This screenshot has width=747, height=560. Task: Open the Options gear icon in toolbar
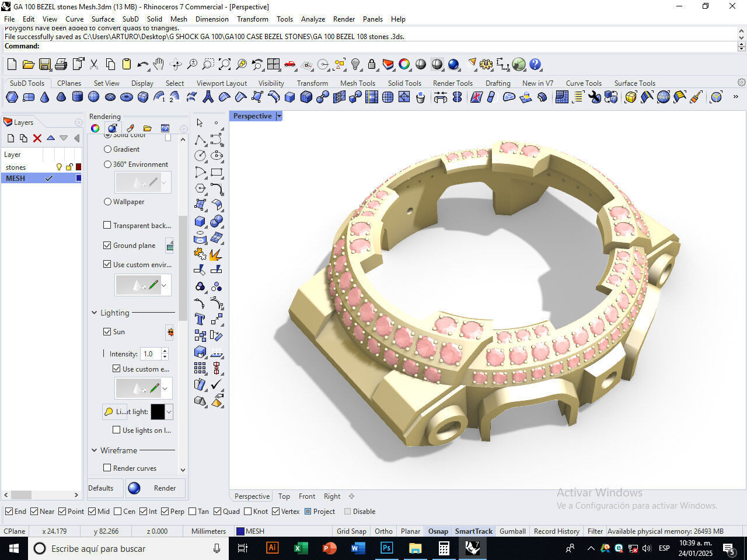coord(486,64)
